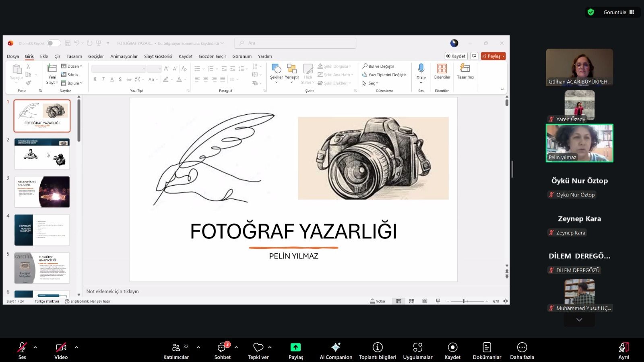Click Bul ve Değiştir
This screenshot has height=362, width=644.
378,66
